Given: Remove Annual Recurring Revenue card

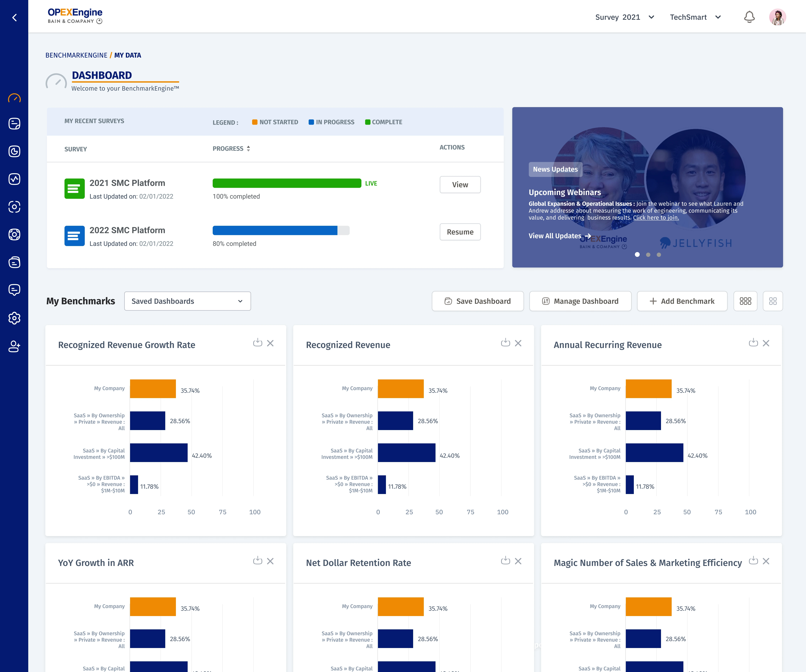Looking at the screenshot, I should click(766, 343).
